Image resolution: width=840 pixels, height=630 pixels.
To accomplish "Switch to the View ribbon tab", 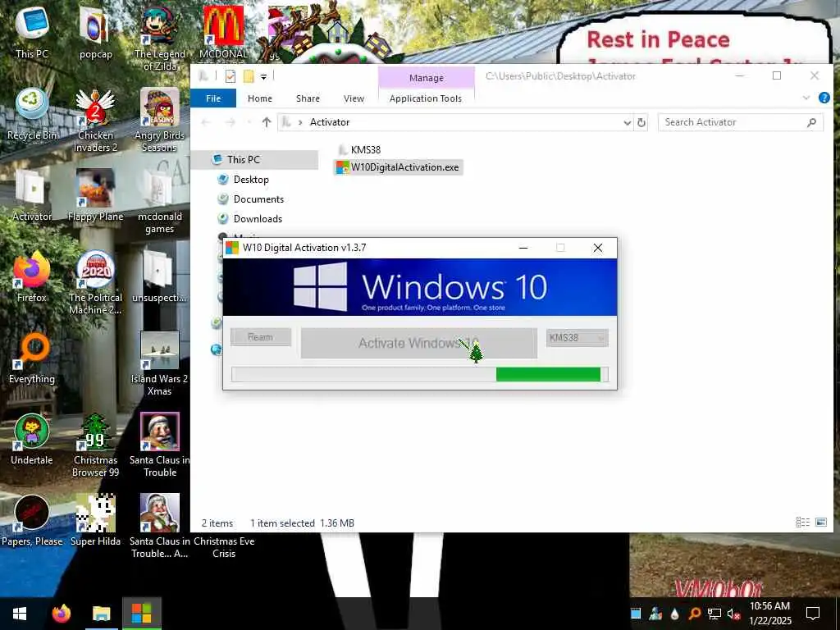I will (354, 98).
